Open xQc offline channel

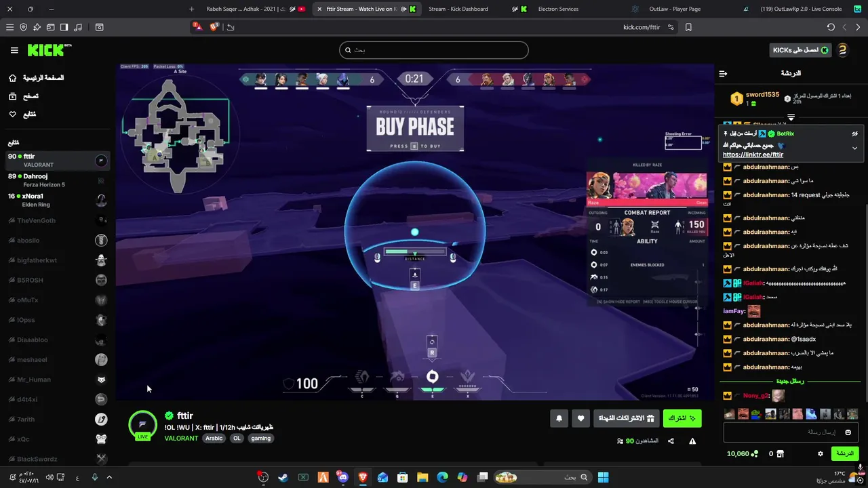pos(58,439)
